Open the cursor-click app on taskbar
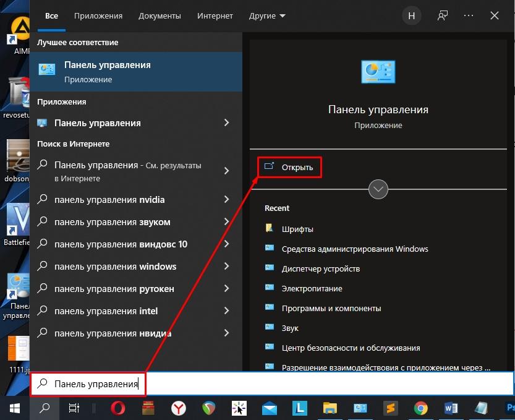This screenshot has width=515, height=420. 239,408
